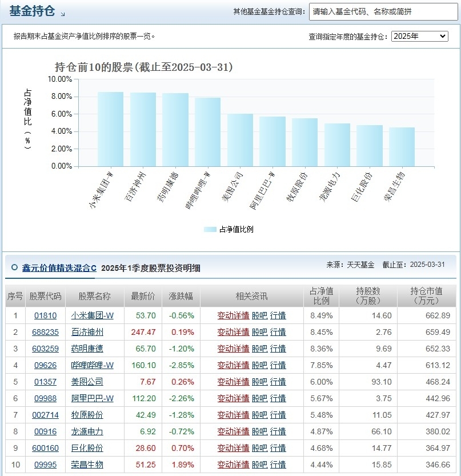This screenshot has width=461, height=476.
Task: Open 股吧 for 巨化股份
Action: click(260, 449)
